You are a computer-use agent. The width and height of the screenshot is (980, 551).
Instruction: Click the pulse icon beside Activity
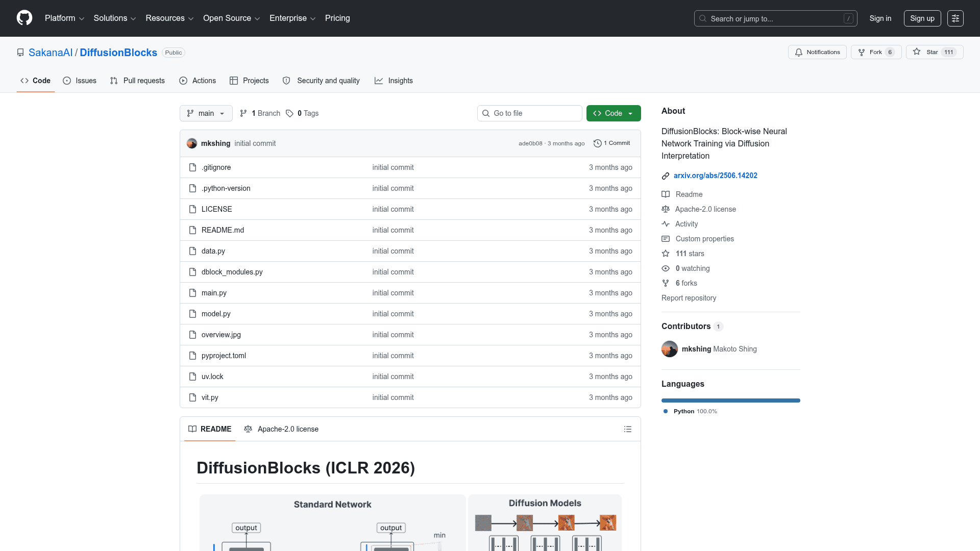666,224
